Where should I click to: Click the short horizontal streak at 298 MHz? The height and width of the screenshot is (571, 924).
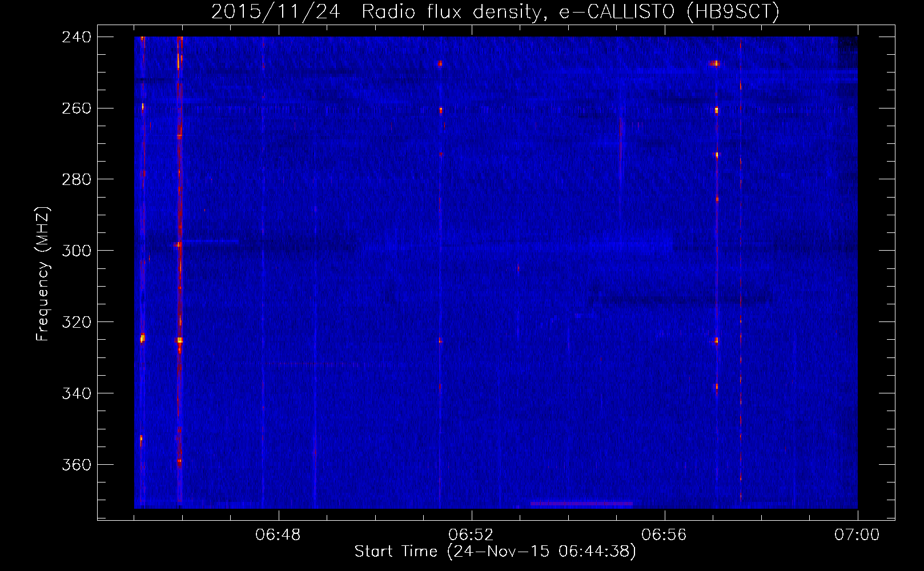[210, 242]
